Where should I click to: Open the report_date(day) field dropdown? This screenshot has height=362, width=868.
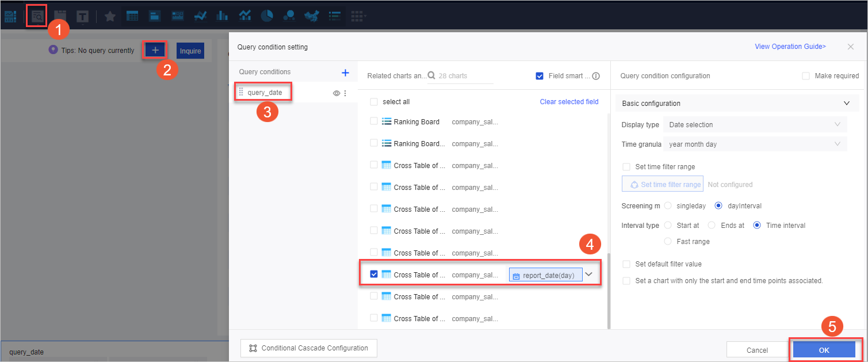[x=545, y=275]
